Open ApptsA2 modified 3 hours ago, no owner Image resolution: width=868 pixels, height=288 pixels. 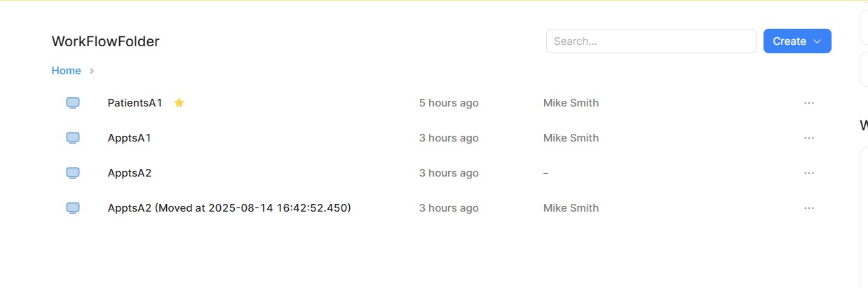click(x=129, y=173)
